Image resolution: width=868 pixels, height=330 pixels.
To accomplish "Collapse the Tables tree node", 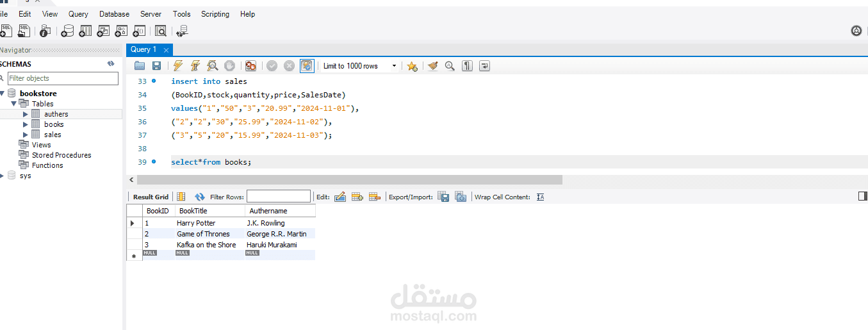I will (13, 104).
